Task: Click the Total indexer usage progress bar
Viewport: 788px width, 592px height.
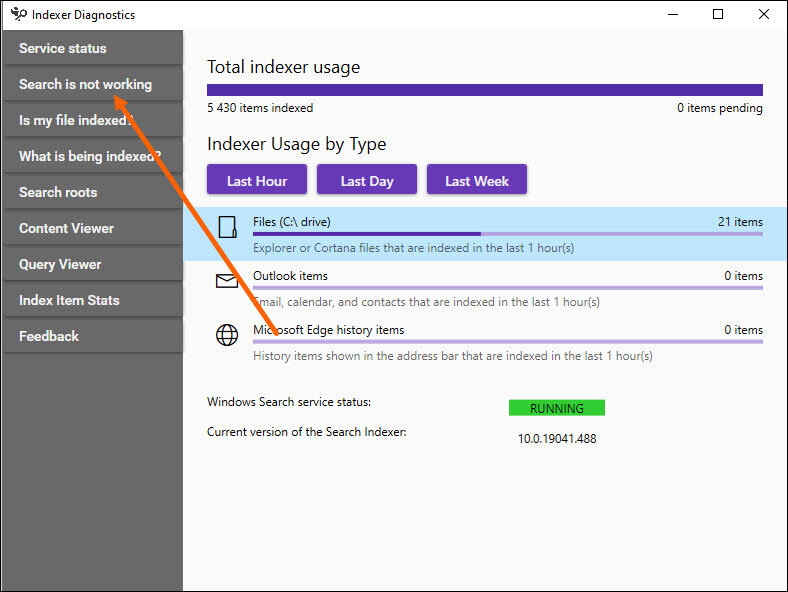Action: pos(485,90)
